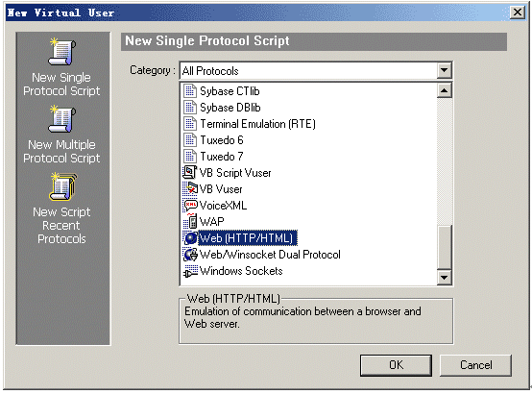This screenshot has width=532, height=394.
Task: Expand the Category dropdown arrow
Action: (x=444, y=71)
